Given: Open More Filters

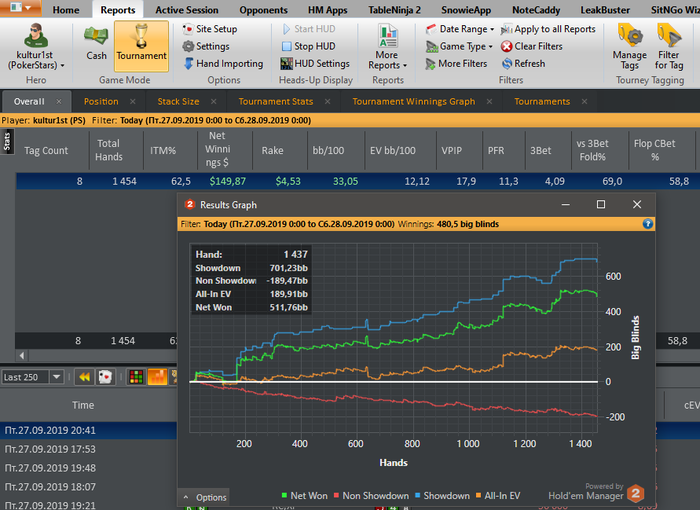Looking at the screenshot, I should coord(456,63).
